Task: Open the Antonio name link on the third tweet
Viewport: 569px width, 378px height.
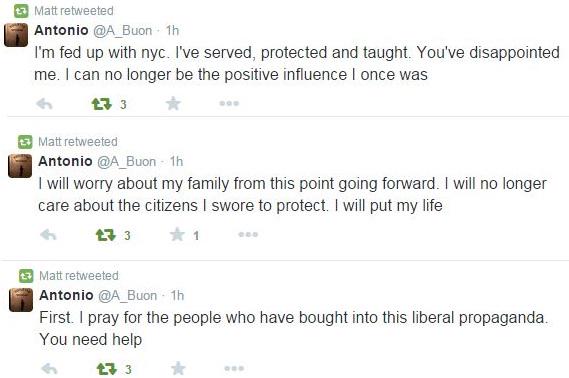Action: tap(66, 295)
